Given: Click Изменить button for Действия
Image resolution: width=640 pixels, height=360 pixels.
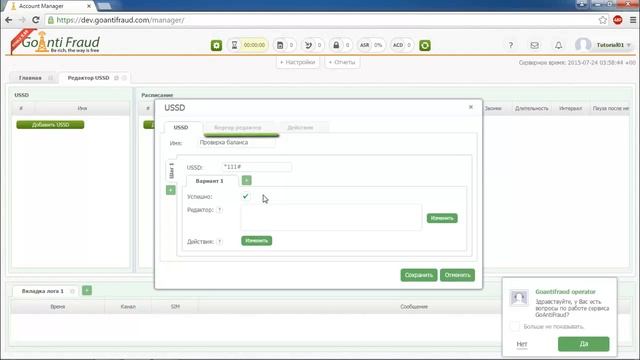Looking at the screenshot, I should pos(256,241).
